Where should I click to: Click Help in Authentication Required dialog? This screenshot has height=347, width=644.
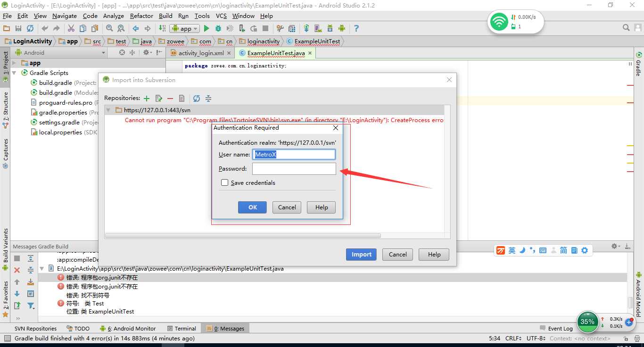pos(321,207)
